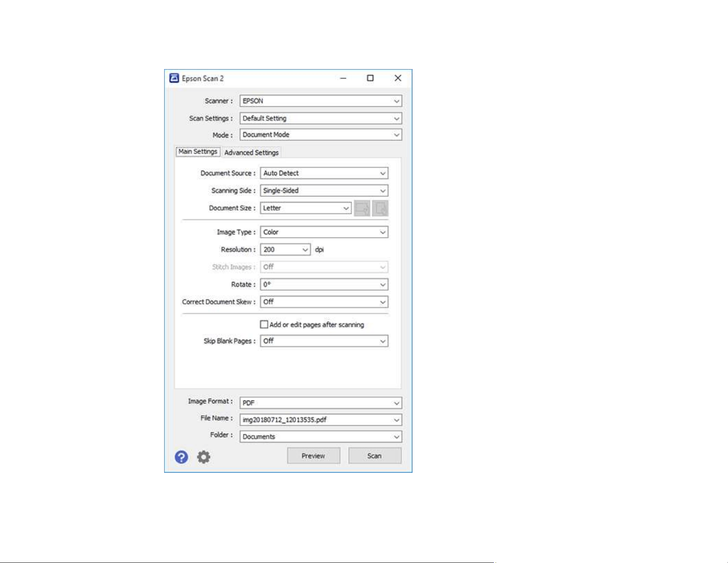Click the disabled Stitch Images dropdown
Screen dimensions: 728x563
324,267
